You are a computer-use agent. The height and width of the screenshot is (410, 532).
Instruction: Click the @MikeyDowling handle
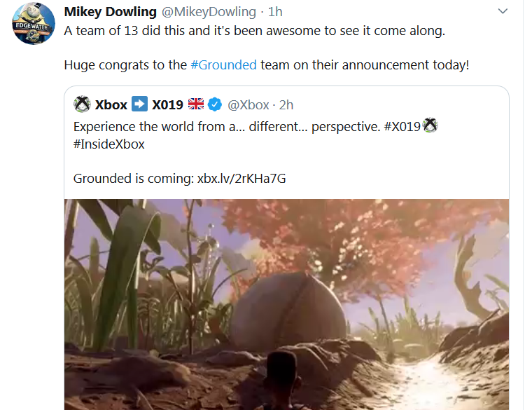(209, 12)
